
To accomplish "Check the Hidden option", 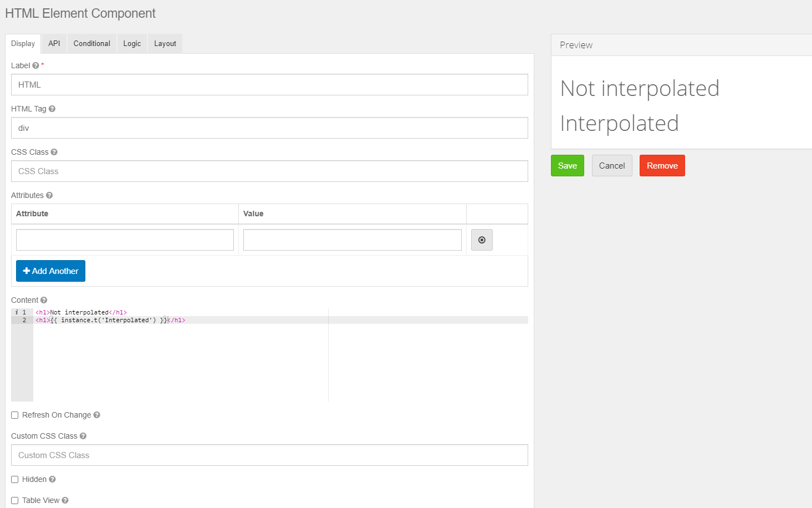I will click(14, 479).
